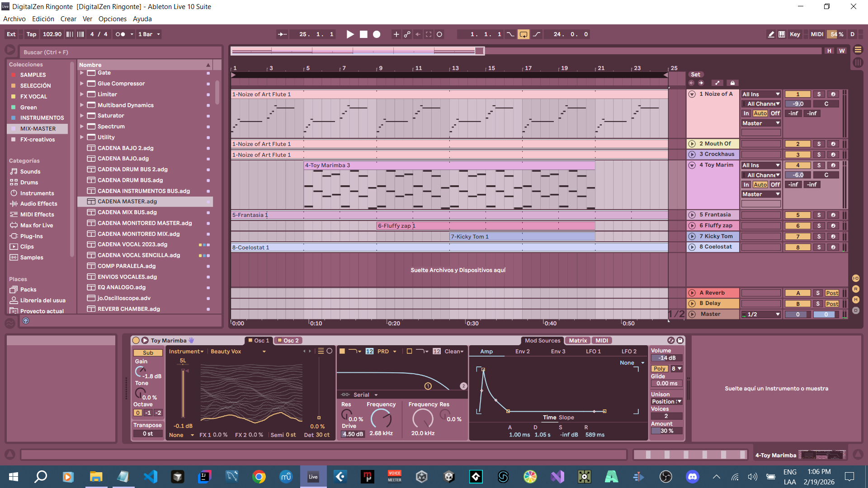The height and width of the screenshot is (488, 868).
Task: Disable track activator on 1 Noize of A
Action: [797, 94]
